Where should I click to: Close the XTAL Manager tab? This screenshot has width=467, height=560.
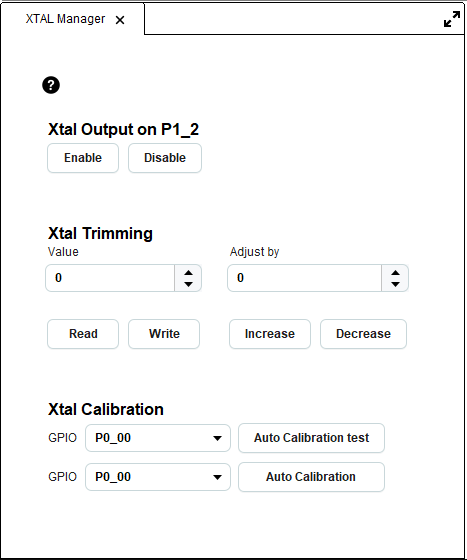[x=120, y=20]
